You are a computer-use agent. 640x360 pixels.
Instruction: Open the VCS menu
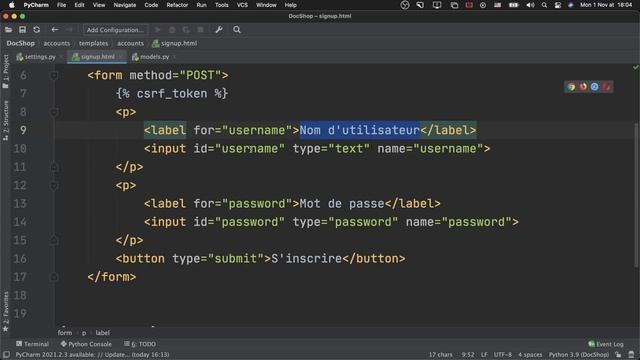242,5
